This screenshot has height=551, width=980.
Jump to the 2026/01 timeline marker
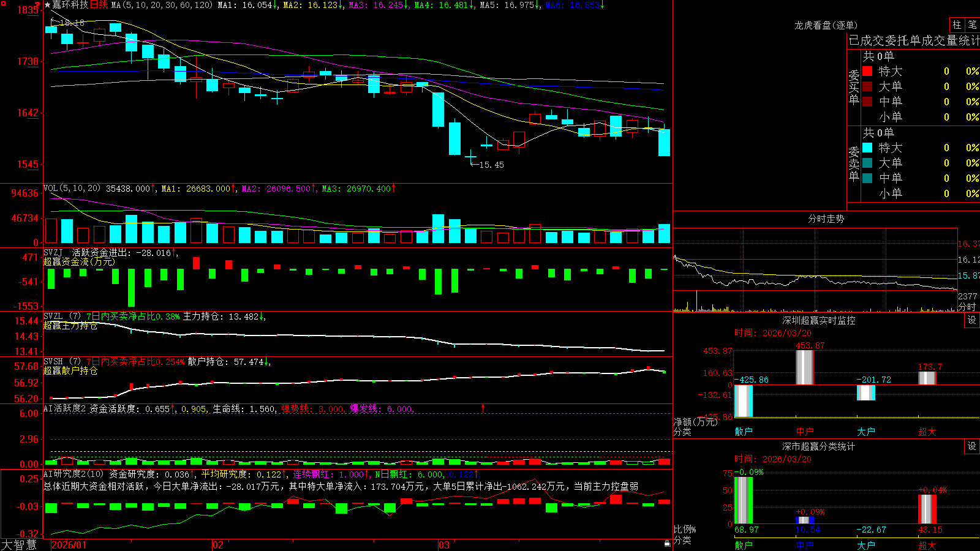(x=69, y=545)
